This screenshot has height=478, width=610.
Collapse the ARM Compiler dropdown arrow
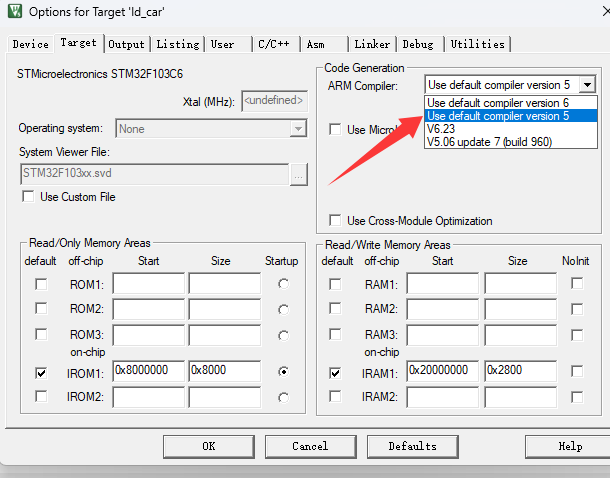(x=587, y=84)
